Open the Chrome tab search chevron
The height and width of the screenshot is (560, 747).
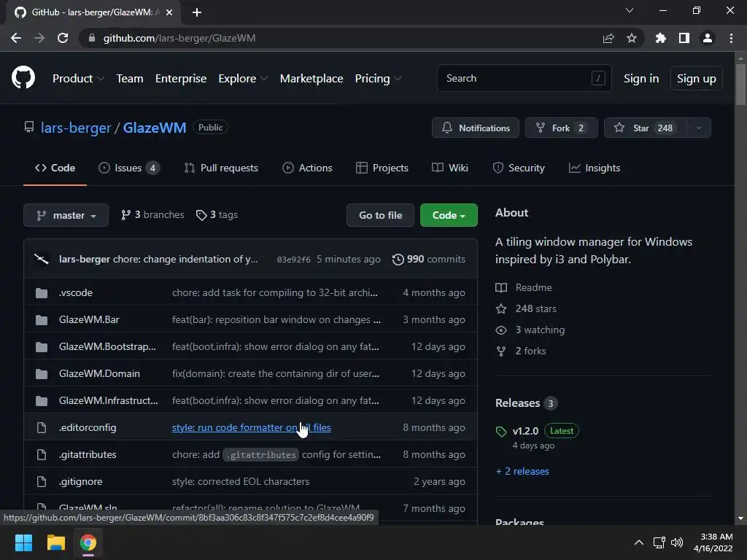(630, 10)
